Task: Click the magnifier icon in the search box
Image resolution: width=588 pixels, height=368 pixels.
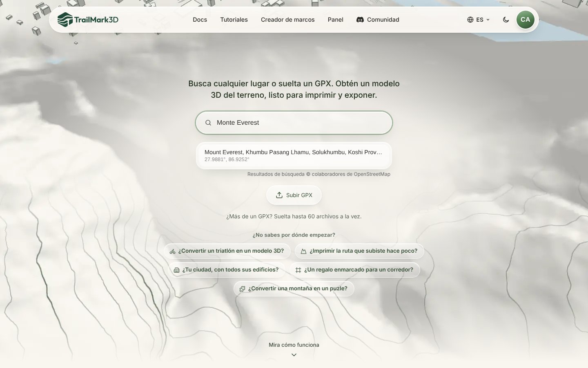Action: click(208, 123)
